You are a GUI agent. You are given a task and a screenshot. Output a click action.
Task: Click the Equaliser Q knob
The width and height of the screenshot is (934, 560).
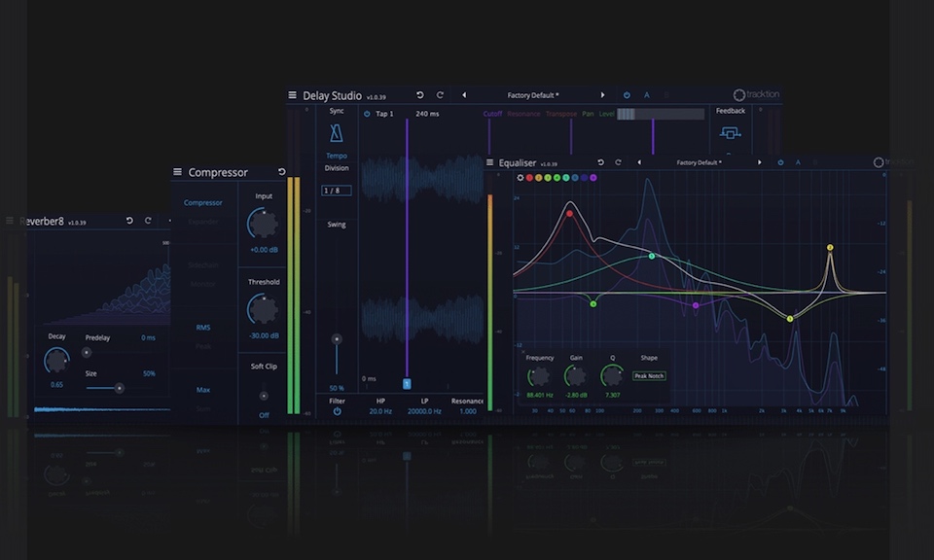tap(612, 376)
